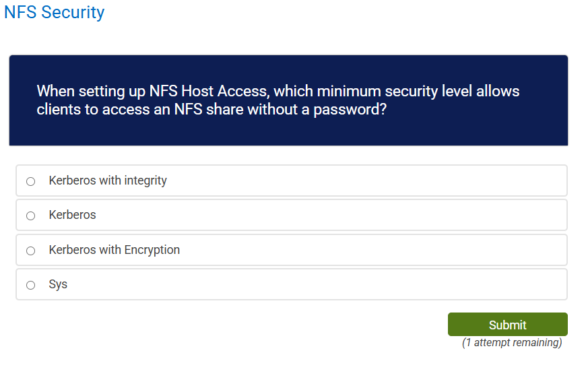This screenshot has width=586, height=392.
Task: Click the 'NFS Security' heading link
Action: [x=54, y=12]
